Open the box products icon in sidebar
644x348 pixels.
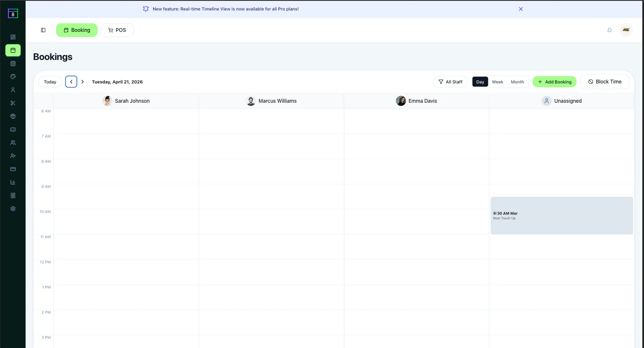13,116
